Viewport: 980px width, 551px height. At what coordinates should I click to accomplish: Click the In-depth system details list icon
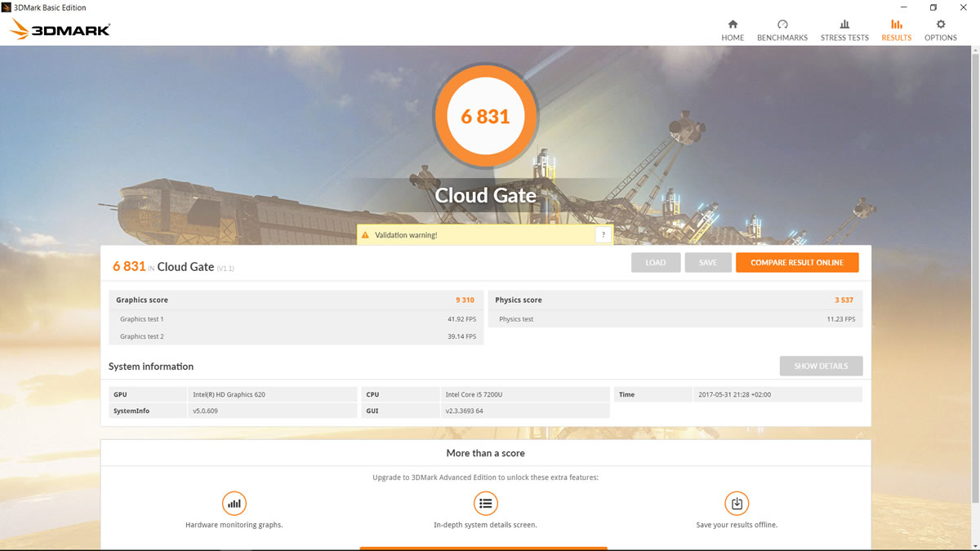[x=486, y=503]
